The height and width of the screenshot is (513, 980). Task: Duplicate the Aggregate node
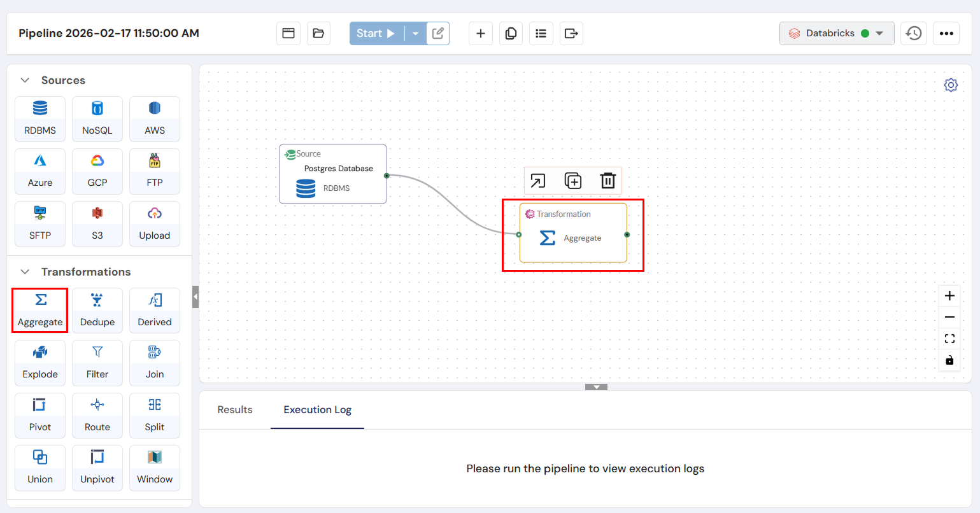click(x=572, y=181)
